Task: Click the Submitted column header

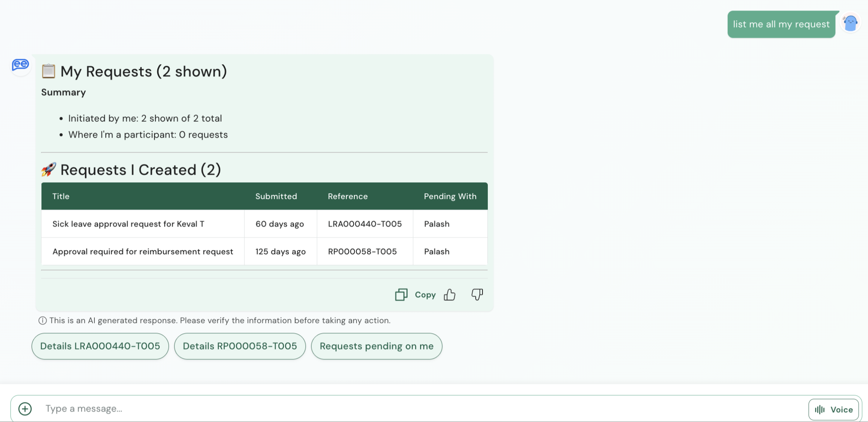Action: coord(276,196)
